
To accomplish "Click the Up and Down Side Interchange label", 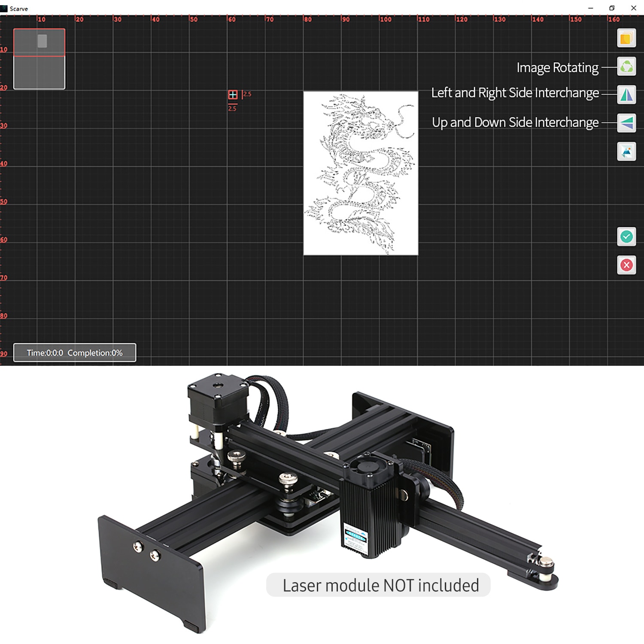I will pyautogui.click(x=515, y=122).
